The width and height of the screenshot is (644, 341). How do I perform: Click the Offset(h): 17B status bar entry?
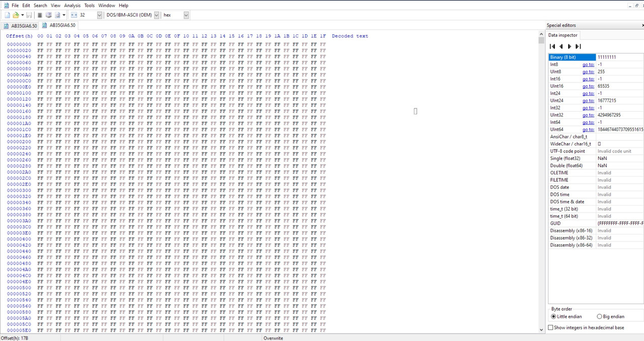15,338
